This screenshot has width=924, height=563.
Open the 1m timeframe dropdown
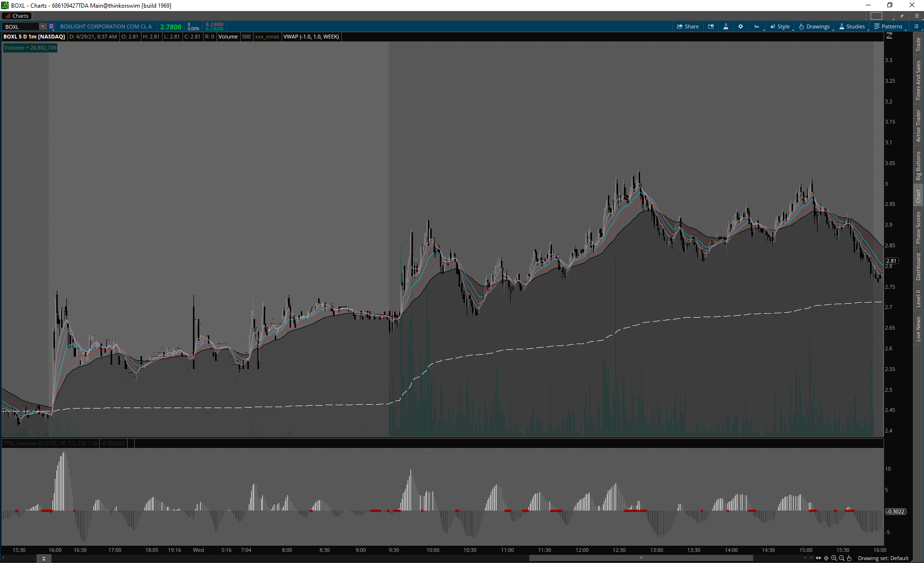pos(757,26)
